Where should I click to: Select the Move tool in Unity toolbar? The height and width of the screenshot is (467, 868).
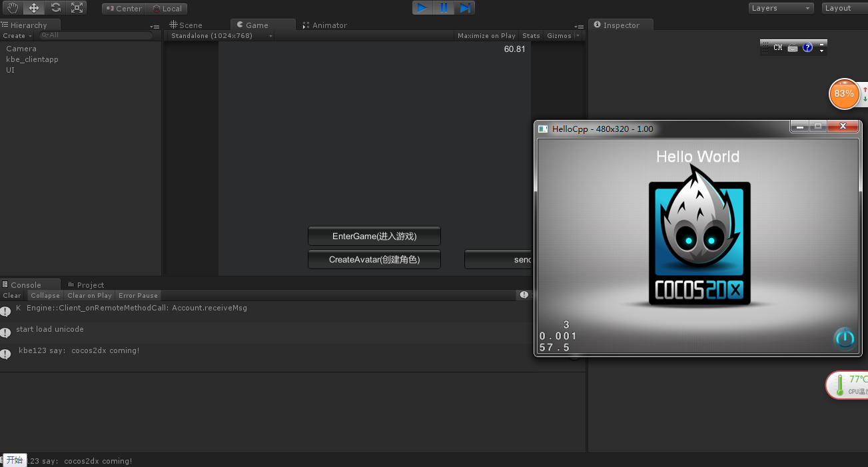pyautogui.click(x=34, y=8)
